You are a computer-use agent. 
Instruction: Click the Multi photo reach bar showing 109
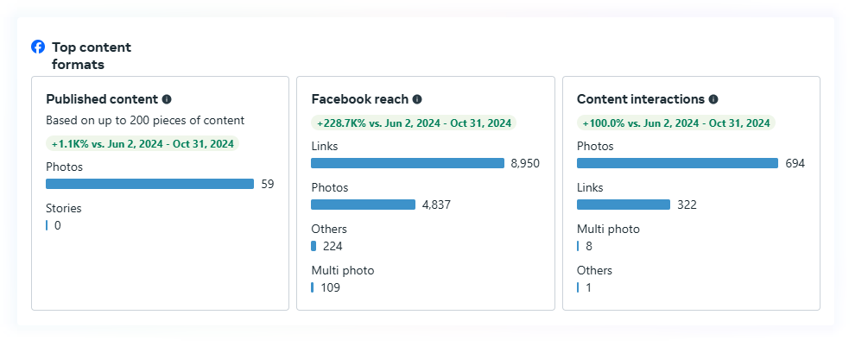point(313,287)
